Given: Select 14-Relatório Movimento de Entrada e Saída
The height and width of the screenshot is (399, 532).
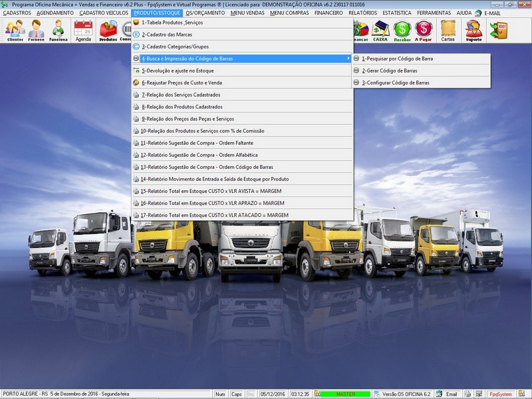Looking at the screenshot, I should coord(242,179).
